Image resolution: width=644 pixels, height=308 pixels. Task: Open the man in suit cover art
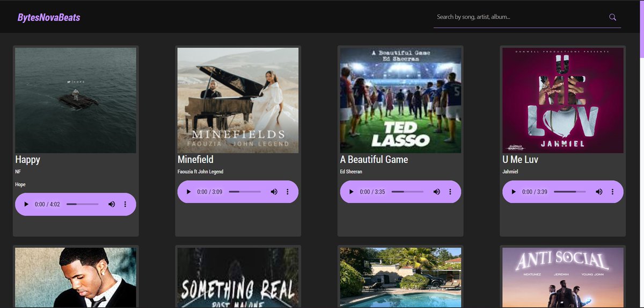tap(76, 278)
